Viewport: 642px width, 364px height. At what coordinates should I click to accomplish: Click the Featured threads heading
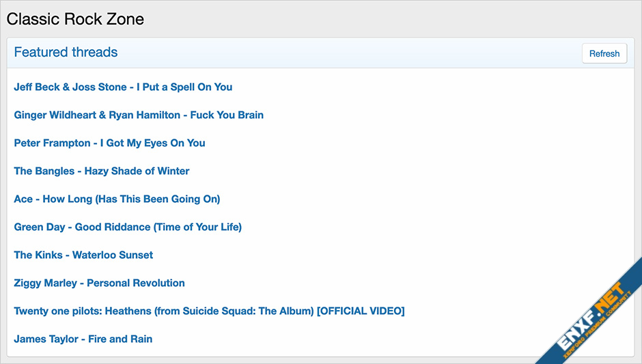[x=66, y=52]
